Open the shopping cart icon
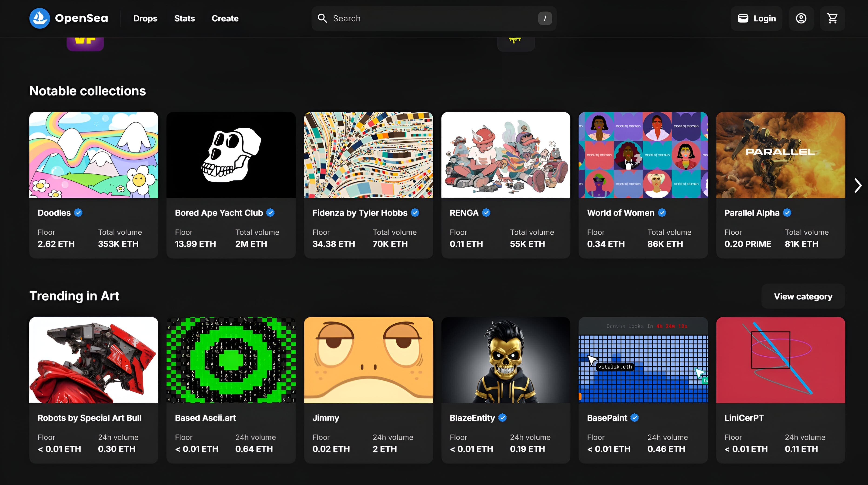This screenshot has width=868, height=485. (x=832, y=19)
